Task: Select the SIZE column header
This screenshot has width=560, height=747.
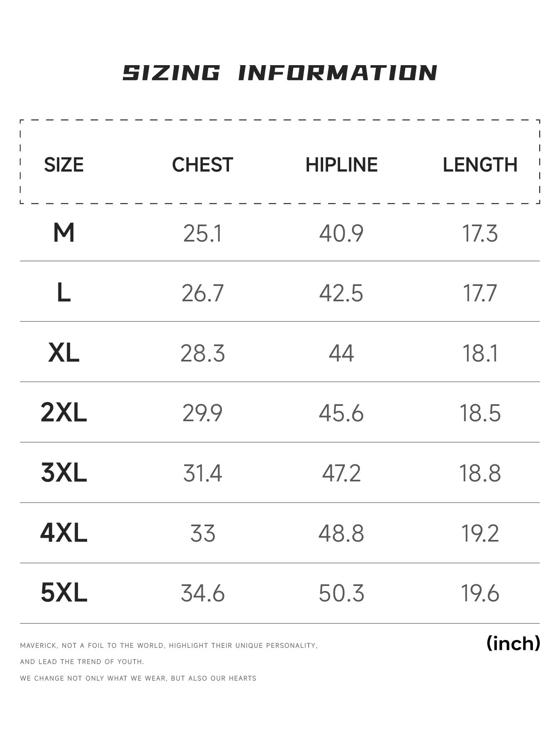Action: 64,165
